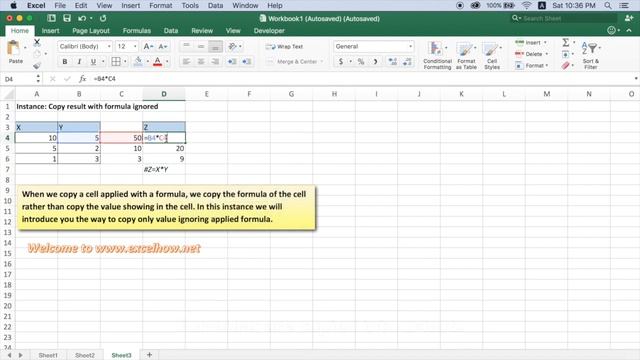
Task: Click the Format Painter brush icon
Action: [x=37, y=65]
